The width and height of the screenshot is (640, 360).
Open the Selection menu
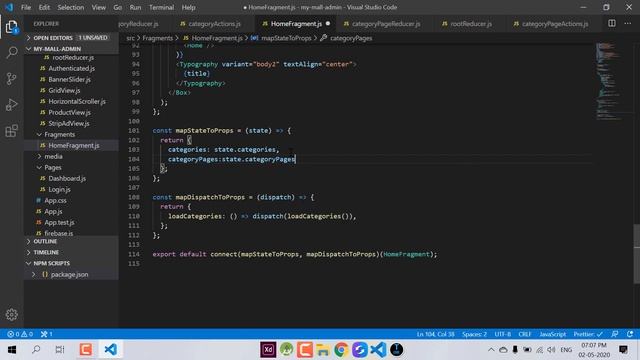(71, 7)
